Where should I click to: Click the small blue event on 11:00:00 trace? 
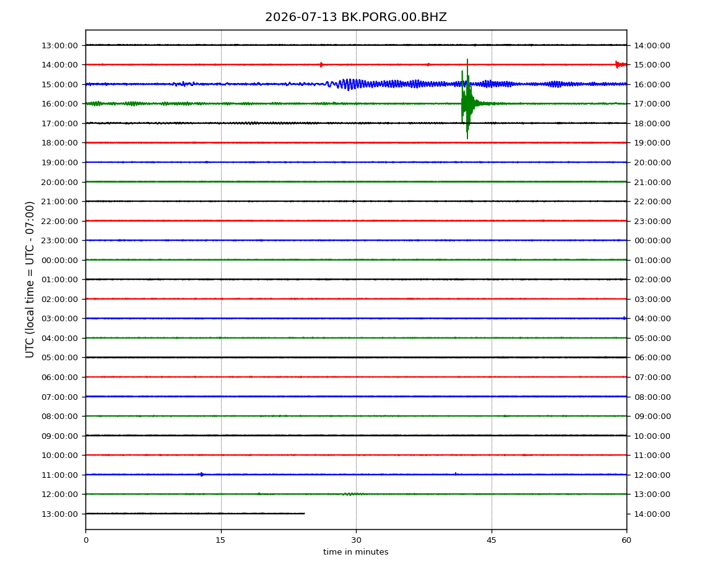click(202, 474)
